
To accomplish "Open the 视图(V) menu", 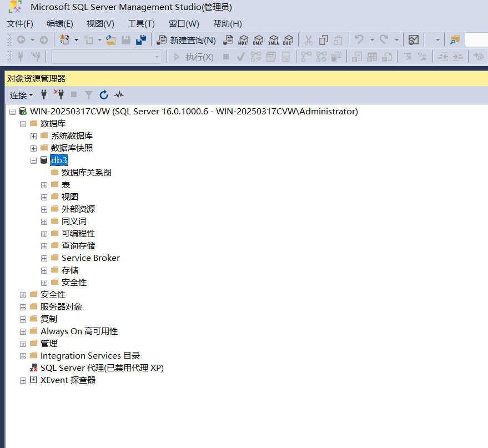I will (x=100, y=24).
